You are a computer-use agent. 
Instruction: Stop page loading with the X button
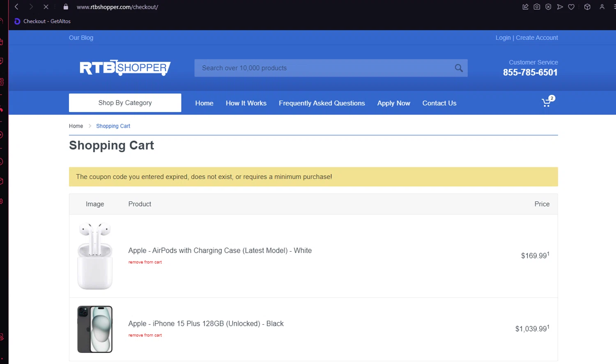tap(46, 7)
